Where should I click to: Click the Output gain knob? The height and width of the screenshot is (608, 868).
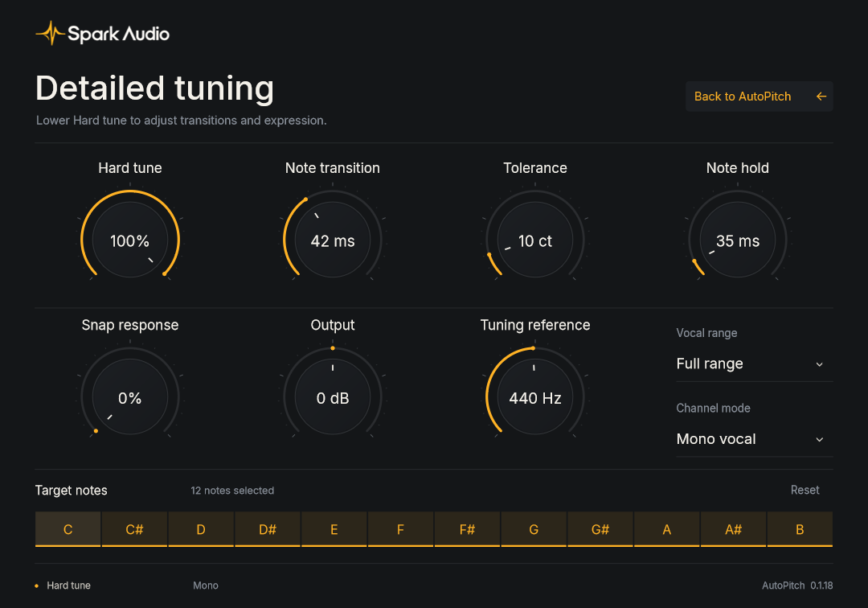[x=333, y=397]
